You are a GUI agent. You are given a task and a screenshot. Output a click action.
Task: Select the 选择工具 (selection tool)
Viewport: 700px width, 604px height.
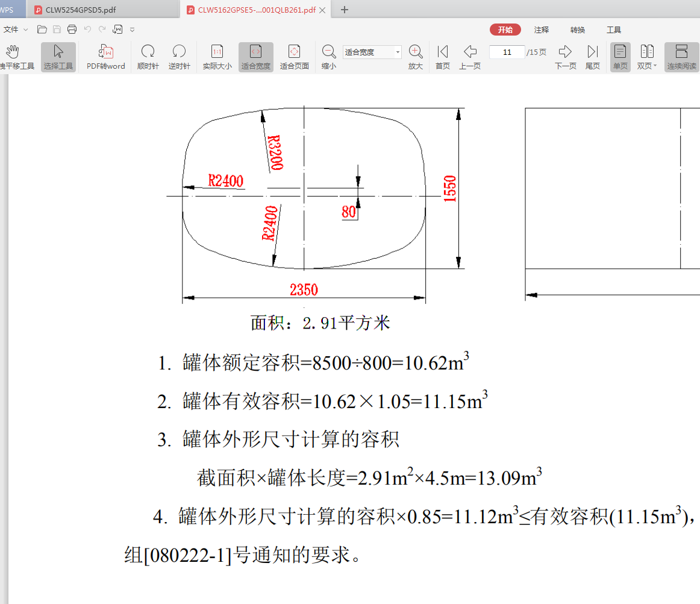[58, 56]
